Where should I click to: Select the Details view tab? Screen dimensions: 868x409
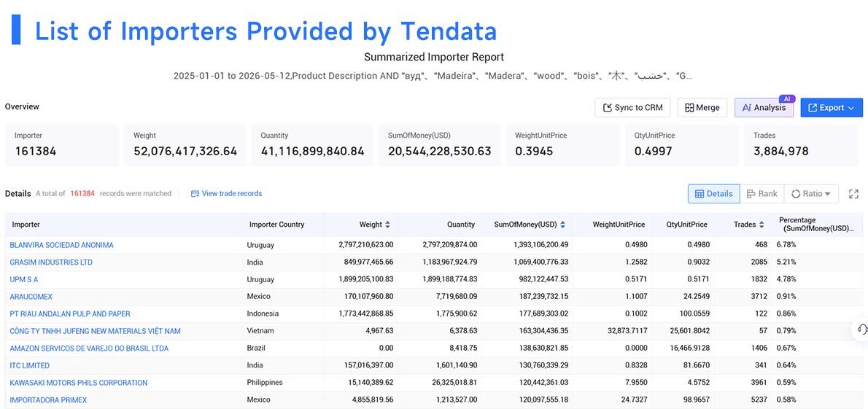tap(713, 194)
